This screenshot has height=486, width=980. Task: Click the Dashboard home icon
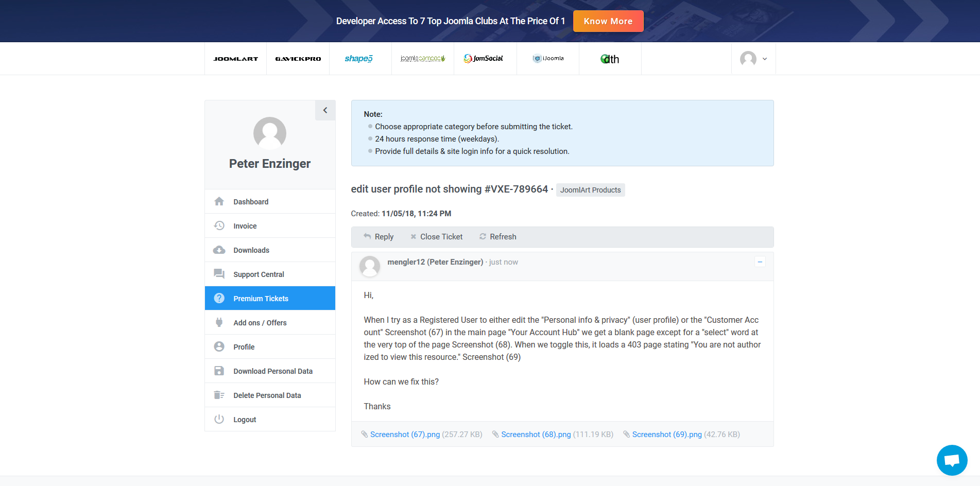[x=219, y=201]
